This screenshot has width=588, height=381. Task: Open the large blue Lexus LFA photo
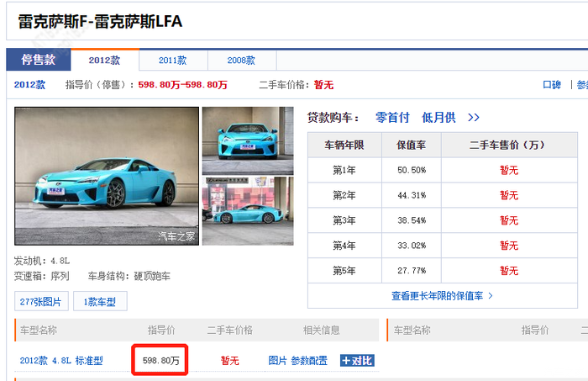pos(107,176)
